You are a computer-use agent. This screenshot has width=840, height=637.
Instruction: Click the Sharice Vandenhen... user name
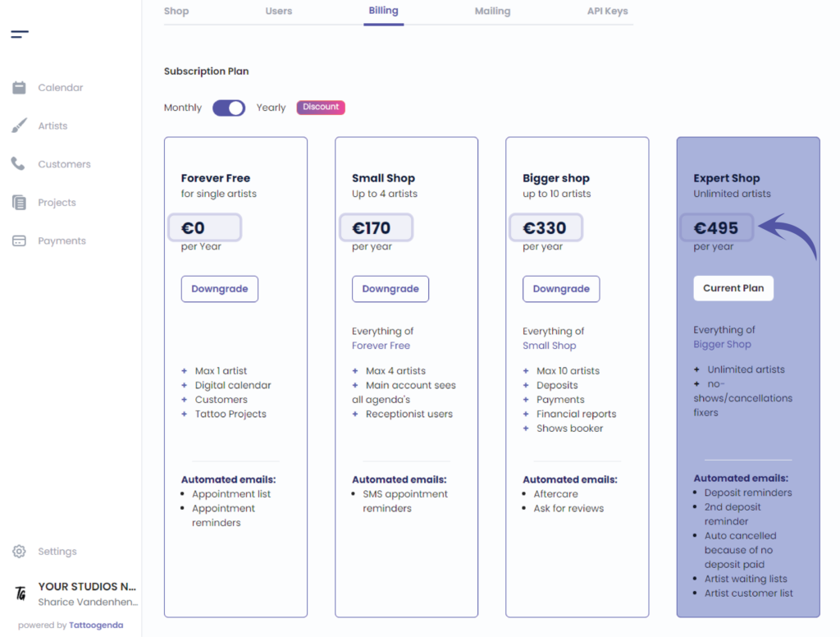[88, 603]
